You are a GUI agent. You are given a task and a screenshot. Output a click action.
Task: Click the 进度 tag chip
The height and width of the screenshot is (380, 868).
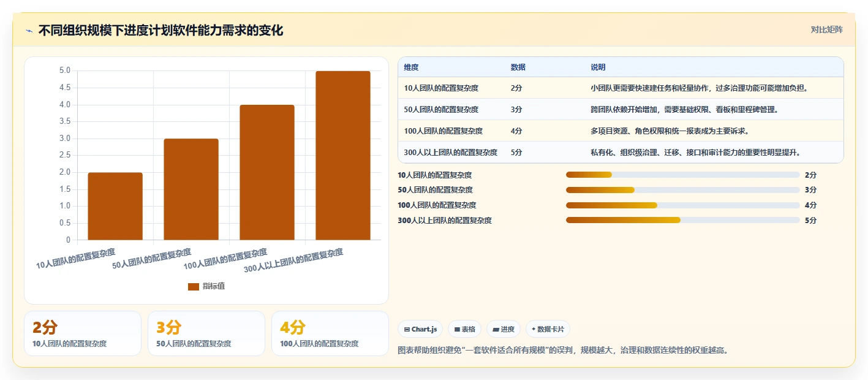pos(504,329)
